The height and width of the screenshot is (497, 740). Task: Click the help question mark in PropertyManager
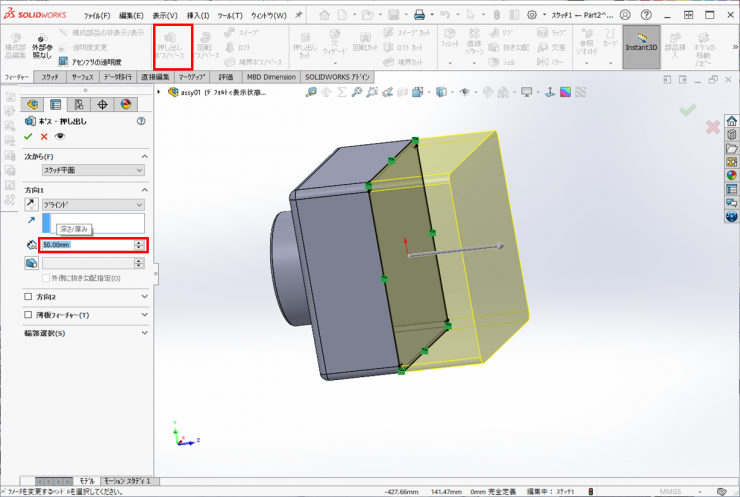[x=141, y=121]
